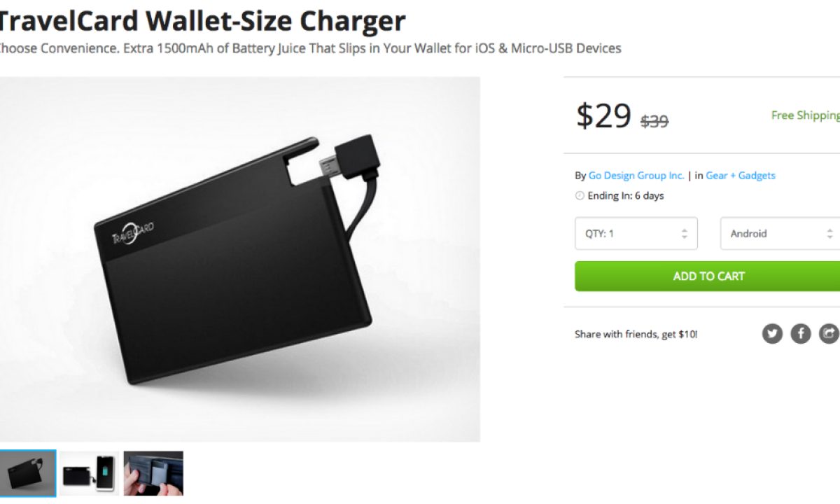This screenshot has height=504, width=840.
Task: Click the crossed-out $39 original price
Action: tap(654, 121)
